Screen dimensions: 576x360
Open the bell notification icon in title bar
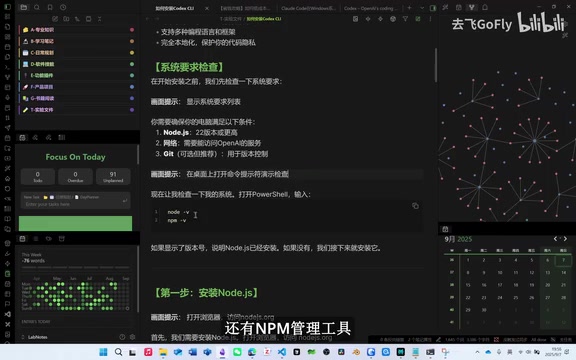pyautogui.click(x=485, y=7)
